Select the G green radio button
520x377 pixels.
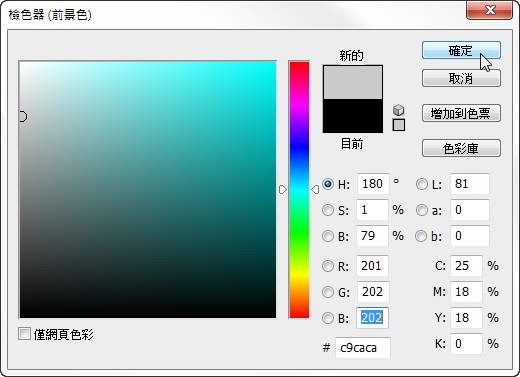coord(328,292)
